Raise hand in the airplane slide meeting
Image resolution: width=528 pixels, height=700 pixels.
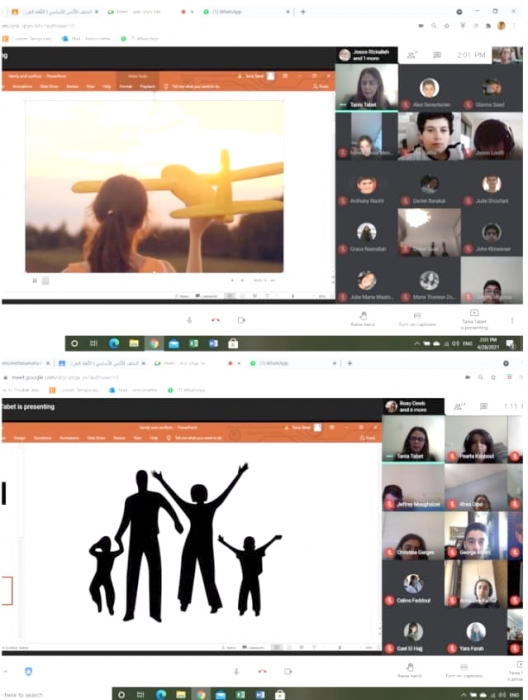[363, 319]
